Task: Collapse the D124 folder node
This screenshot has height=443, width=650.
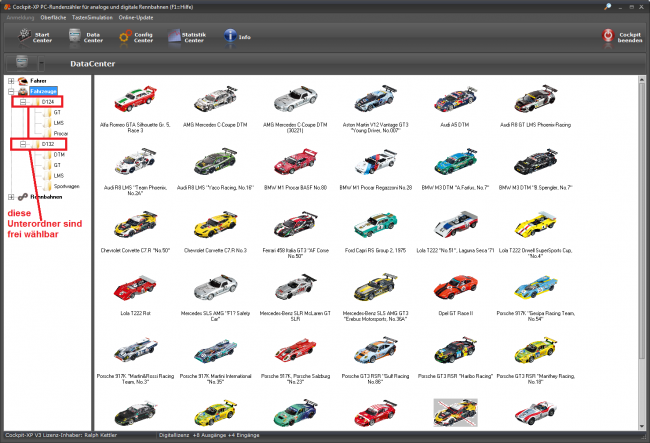Action: click(23, 102)
